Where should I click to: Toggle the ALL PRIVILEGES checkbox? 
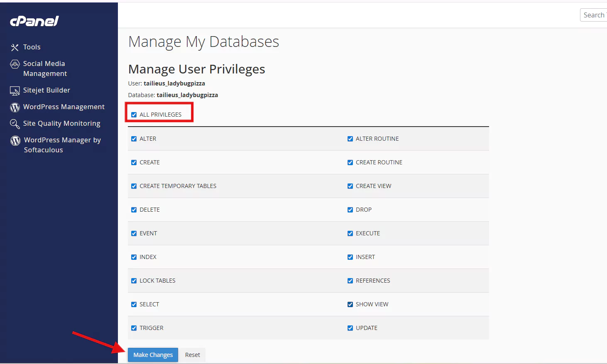coord(134,115)
